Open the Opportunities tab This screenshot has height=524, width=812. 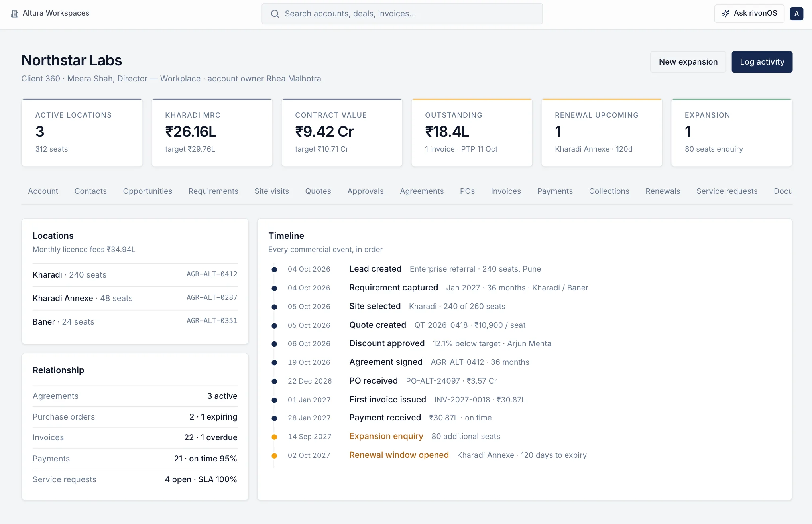(x=147, y=191)
